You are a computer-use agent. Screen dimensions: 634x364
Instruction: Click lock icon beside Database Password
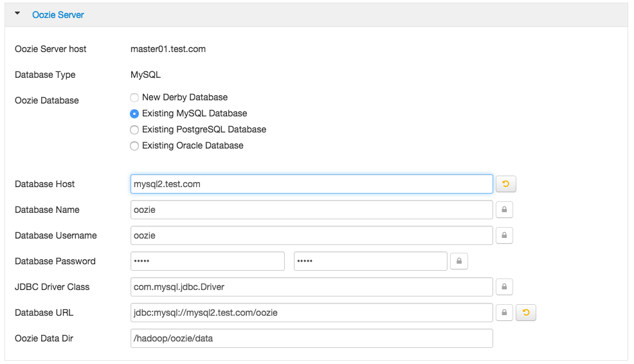[x=459, y=261]
